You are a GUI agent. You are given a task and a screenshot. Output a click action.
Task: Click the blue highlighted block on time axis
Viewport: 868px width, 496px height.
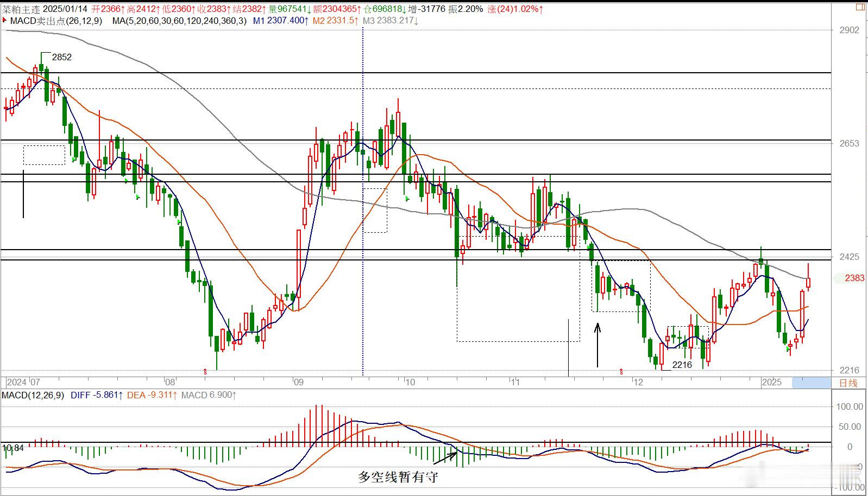click(811, 383)
